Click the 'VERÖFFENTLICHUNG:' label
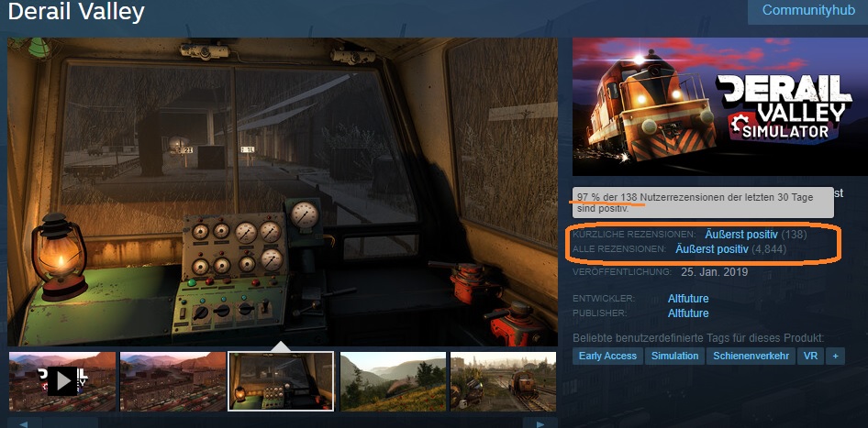The width and height of the screenshot is (868, 428). pyautogui.click(x=622, y=272)
